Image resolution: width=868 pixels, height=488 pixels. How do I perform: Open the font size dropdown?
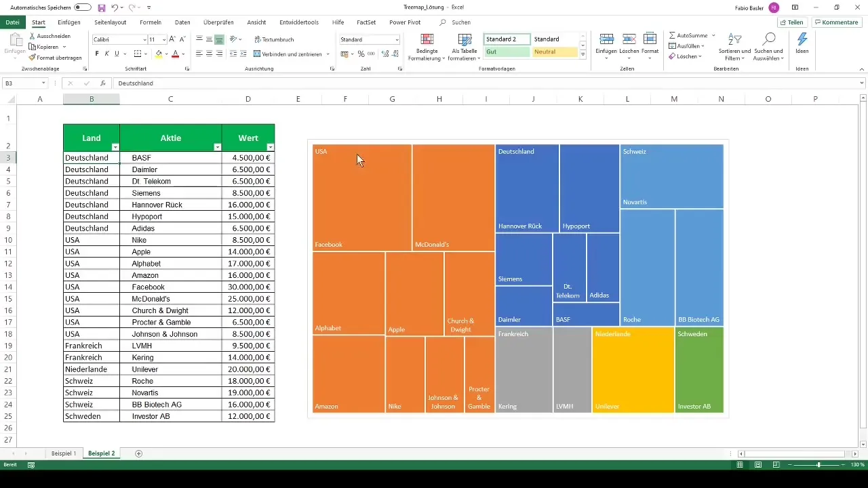coord(164,40)
